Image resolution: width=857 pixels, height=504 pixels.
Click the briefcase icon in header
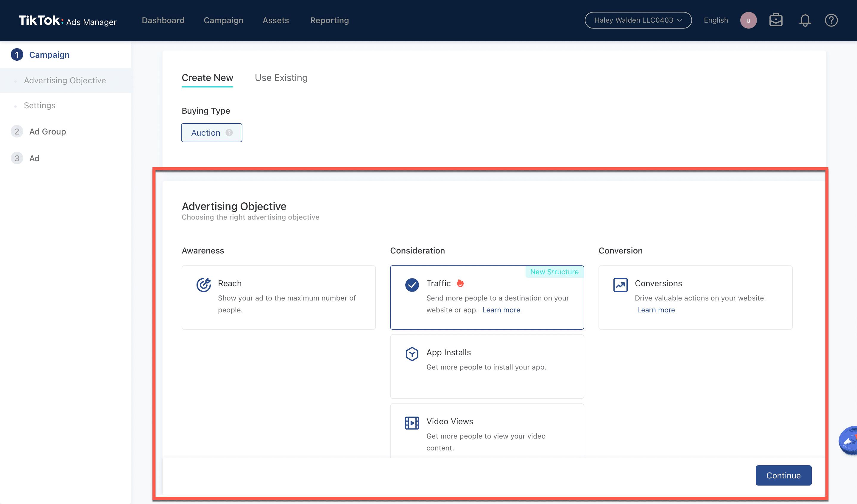[776, 21]
